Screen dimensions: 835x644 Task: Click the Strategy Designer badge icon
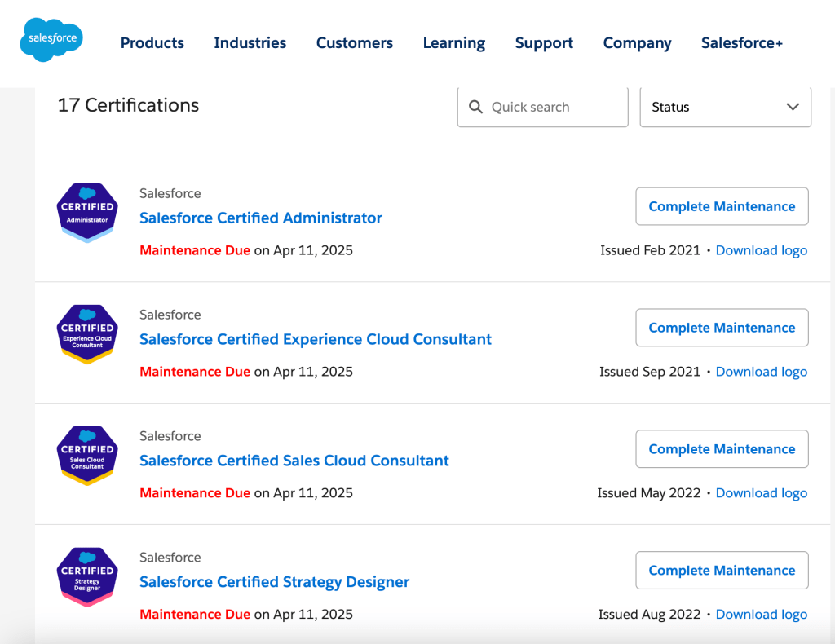pyautogui.click(x=87, y=577)
